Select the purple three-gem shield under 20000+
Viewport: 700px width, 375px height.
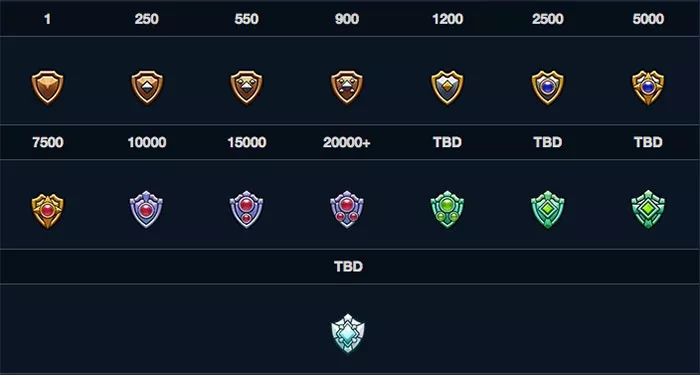[347, 210]
